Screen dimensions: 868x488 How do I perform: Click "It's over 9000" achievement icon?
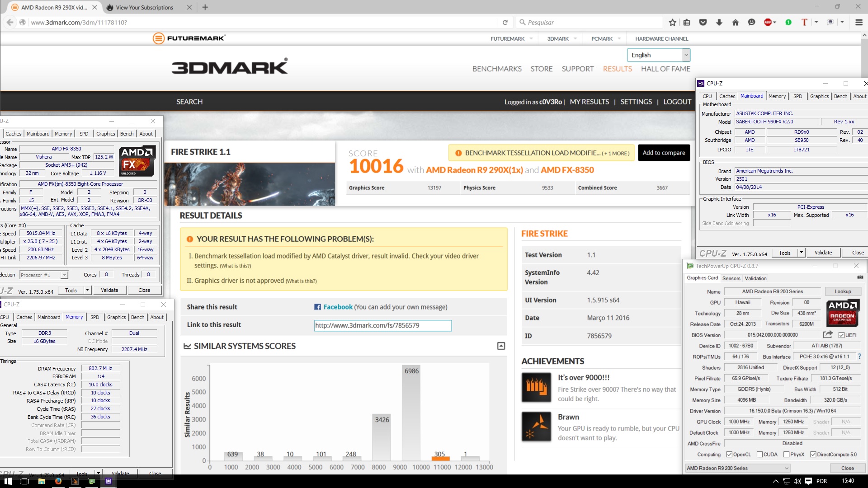pos(536,387)
